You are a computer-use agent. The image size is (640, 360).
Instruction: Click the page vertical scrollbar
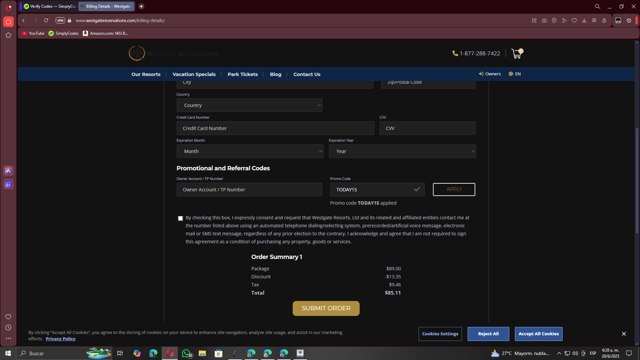click(x=637, y=180)
